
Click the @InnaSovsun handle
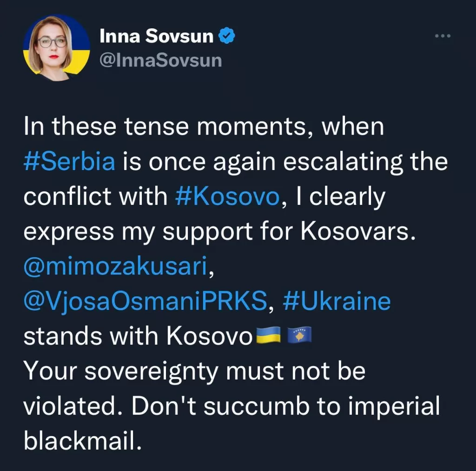[x=161, y=60]
